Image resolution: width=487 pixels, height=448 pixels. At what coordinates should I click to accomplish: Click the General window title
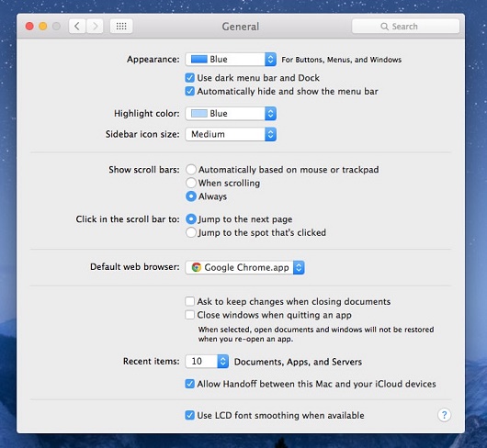tap(241, 27)
